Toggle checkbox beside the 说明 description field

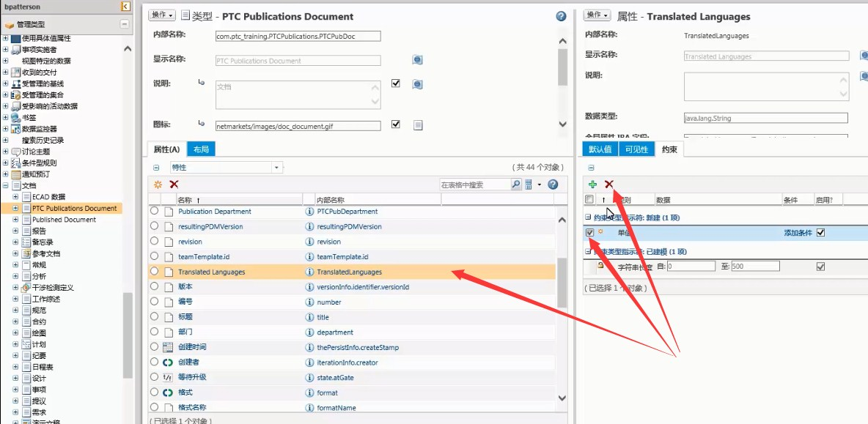tap(395, 83)
